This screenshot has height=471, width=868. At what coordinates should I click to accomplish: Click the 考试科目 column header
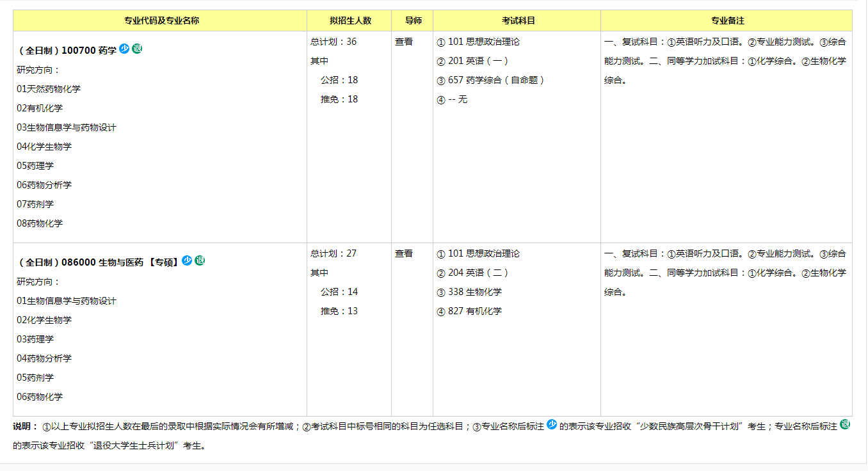pos(518,20)
